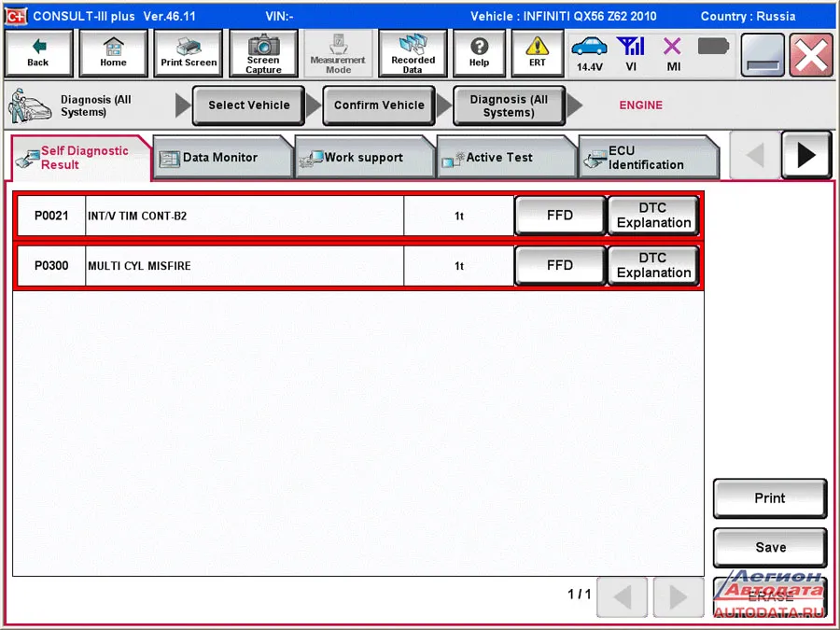Image resolution: width=840 pixels, height=630 pixels.
Task: Open Recorded Data
Action: [413, 53]
